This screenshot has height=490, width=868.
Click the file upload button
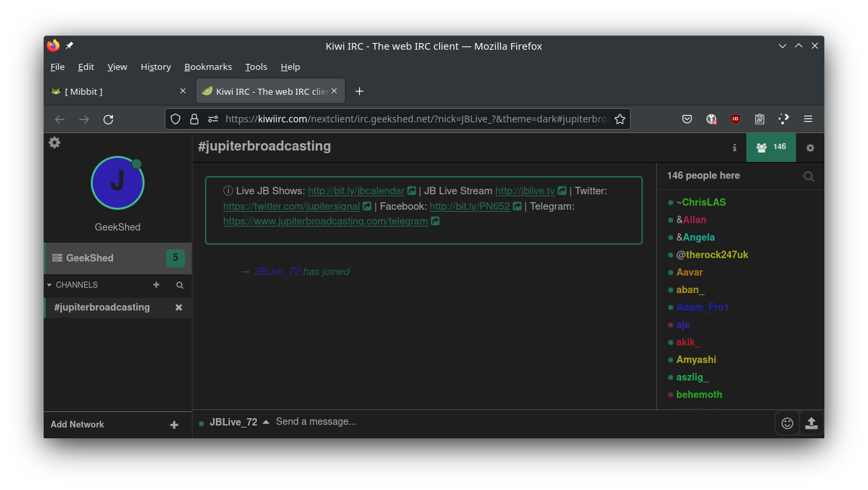coord(812,423)
